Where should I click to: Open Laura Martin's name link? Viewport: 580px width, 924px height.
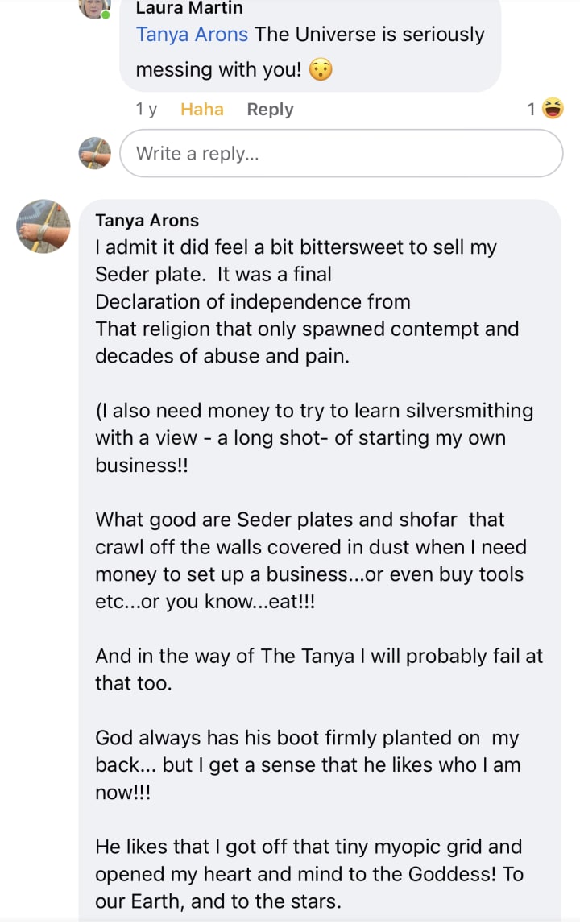click(189, 8)
